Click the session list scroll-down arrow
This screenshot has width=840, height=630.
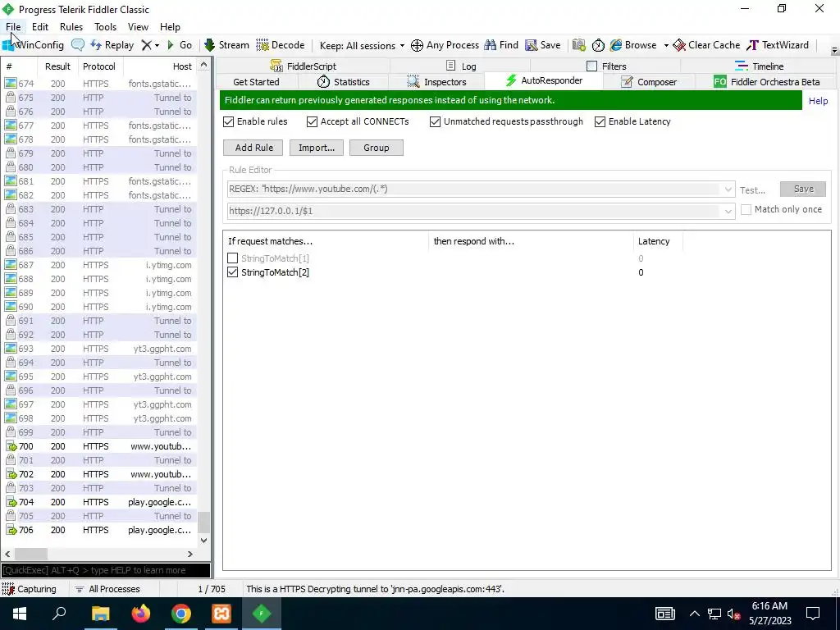coord(203,540)
